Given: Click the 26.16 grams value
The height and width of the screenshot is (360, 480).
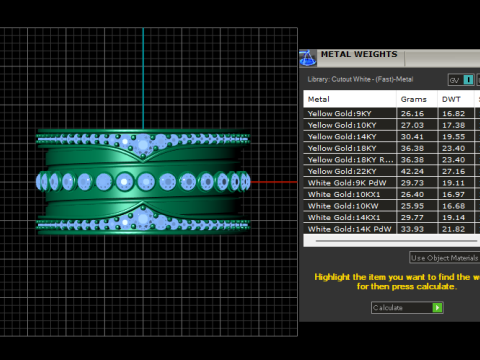Looking at the screenshot, I should (412, 114).
